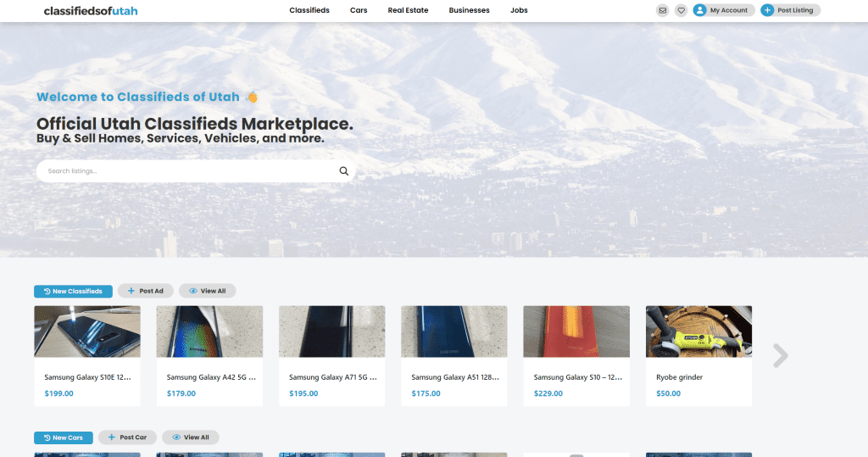Select the New Classifieds tag

[x=73, y=291]
